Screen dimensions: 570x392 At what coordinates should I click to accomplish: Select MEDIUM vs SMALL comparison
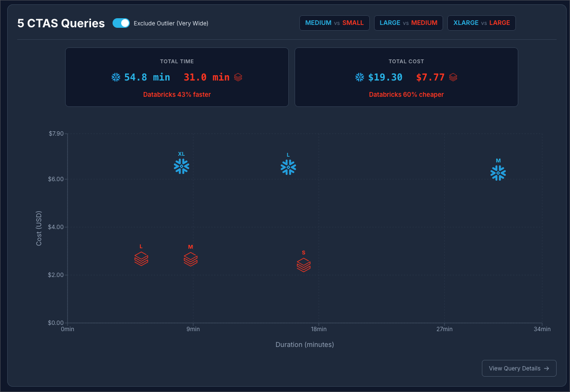[334, 23]
